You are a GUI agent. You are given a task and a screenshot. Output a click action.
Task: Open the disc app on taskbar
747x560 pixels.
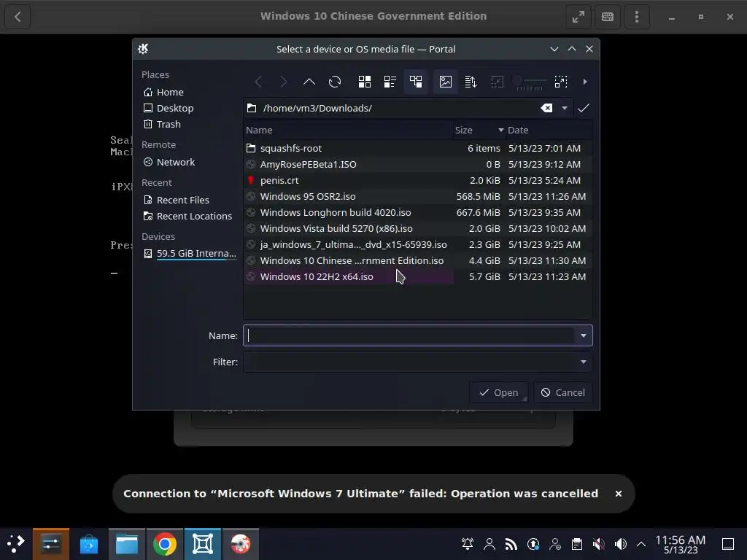241,544
